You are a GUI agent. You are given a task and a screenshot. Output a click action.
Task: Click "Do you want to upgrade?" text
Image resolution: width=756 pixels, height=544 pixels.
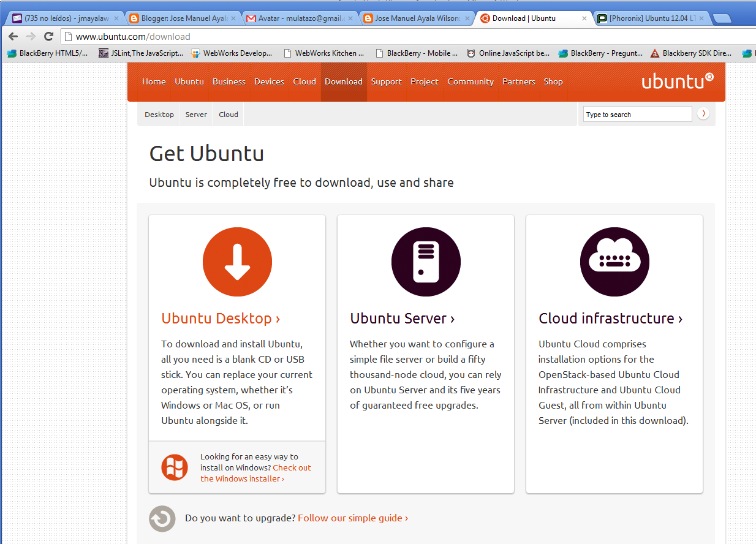[x=240, y=518]
